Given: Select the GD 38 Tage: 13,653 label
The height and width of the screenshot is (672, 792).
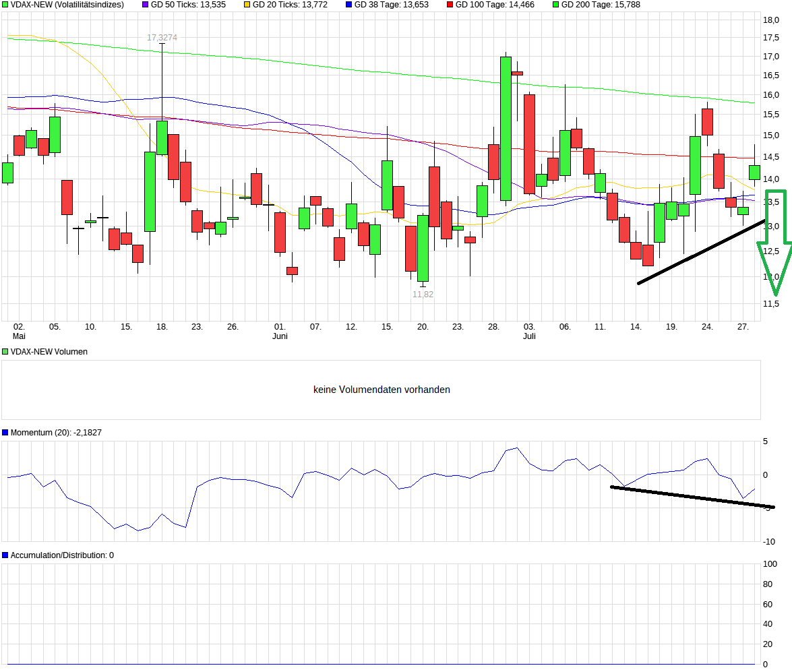Looking at the screenshot, I should [392, 5].
